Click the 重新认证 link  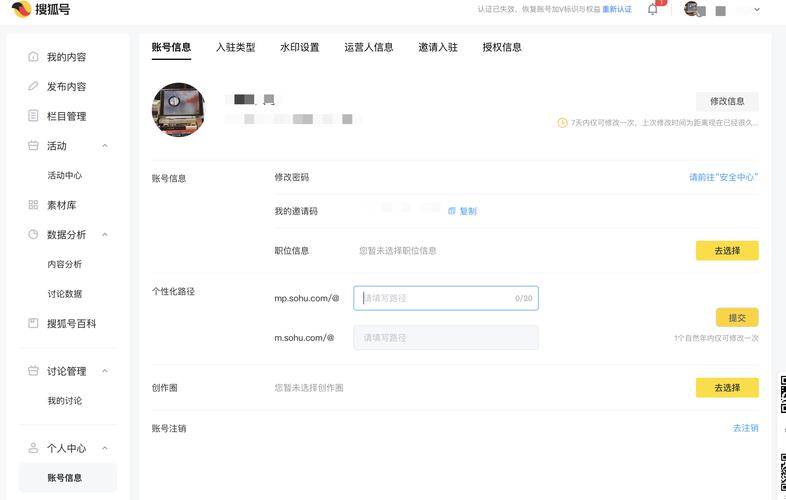click(x=617, y=9)
